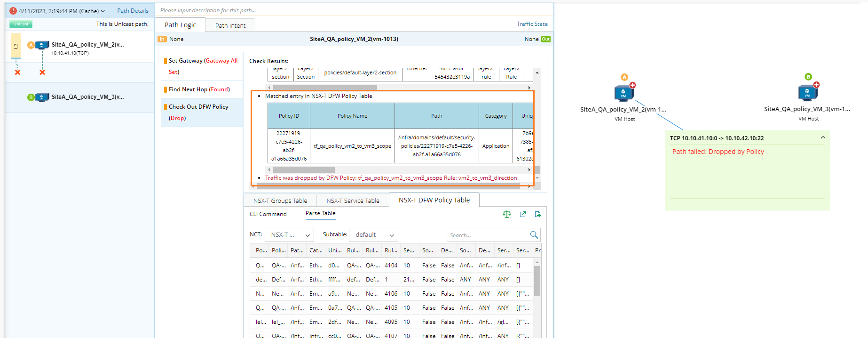Switch to CLI Command view
868x338 pixels.
(268, 214)
